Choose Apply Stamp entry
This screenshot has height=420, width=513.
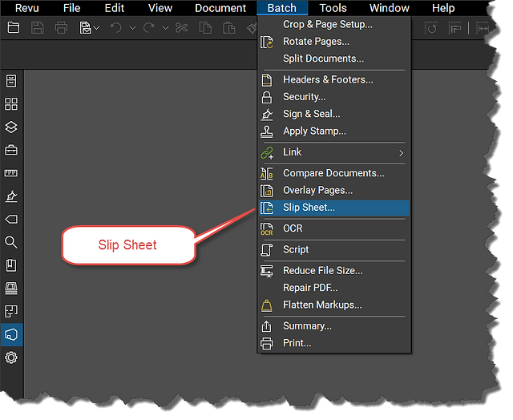point(333,131)
